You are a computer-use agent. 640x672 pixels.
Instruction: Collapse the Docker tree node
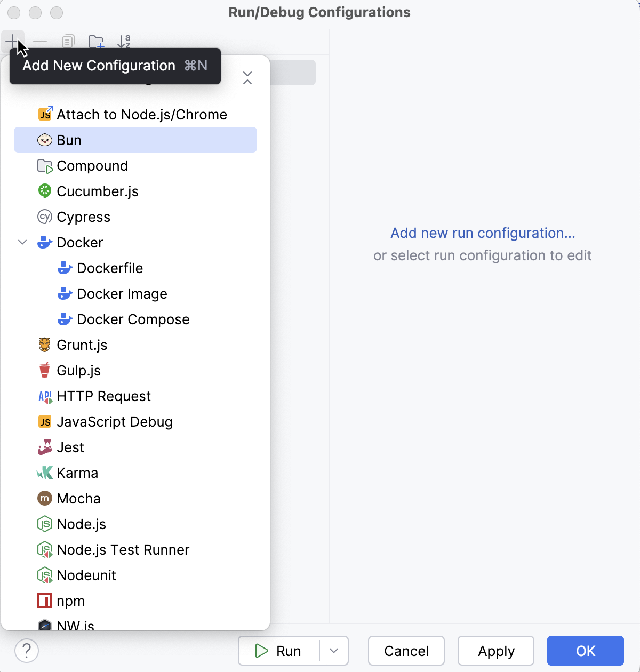[x=22, y=242]
